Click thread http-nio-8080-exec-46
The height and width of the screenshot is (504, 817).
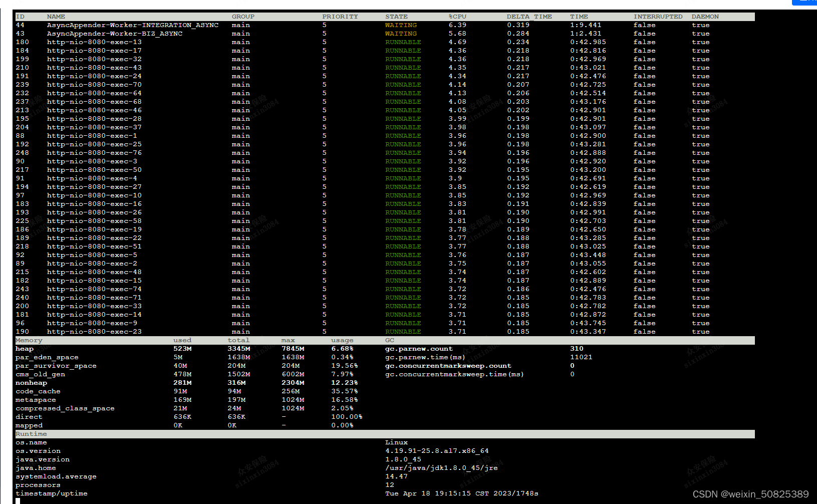[x=94, y=110]
